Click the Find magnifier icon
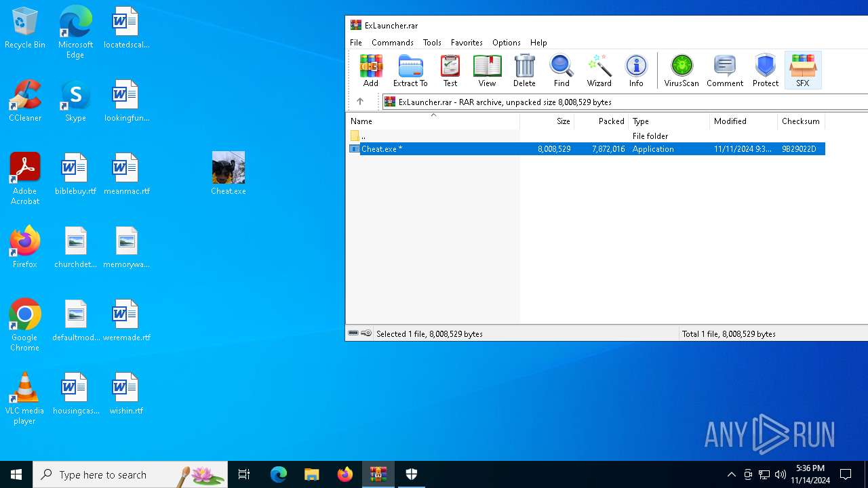Viewport: 868px width, 488px height. 561,70
